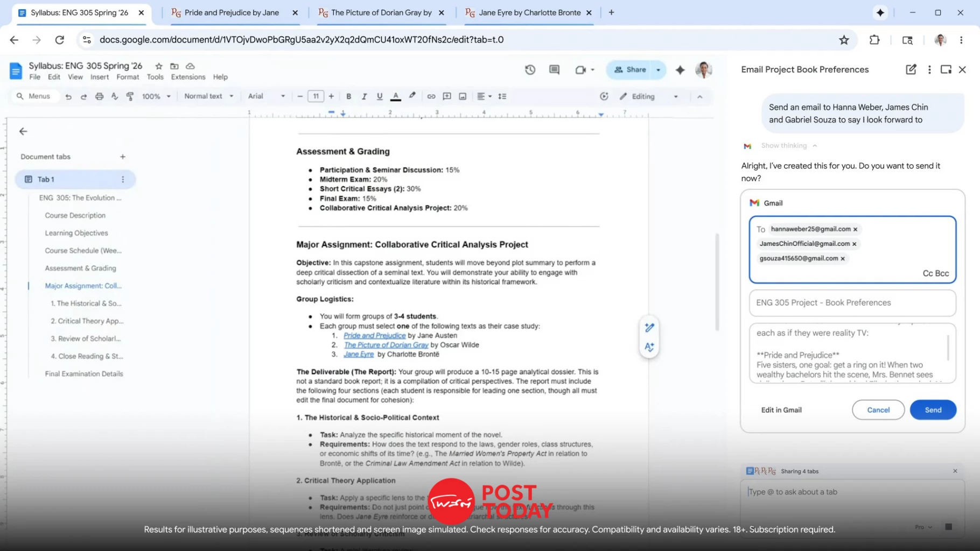Open version history clock icon
Viewport: 980px width, 551px height.
pos(530,69)
